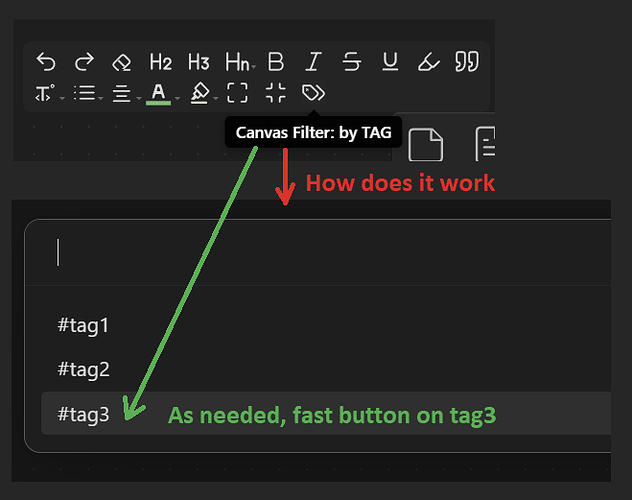This screenshot has width=632, height=500.
Task: Apply H3 heading format
Action: (199, 62)
